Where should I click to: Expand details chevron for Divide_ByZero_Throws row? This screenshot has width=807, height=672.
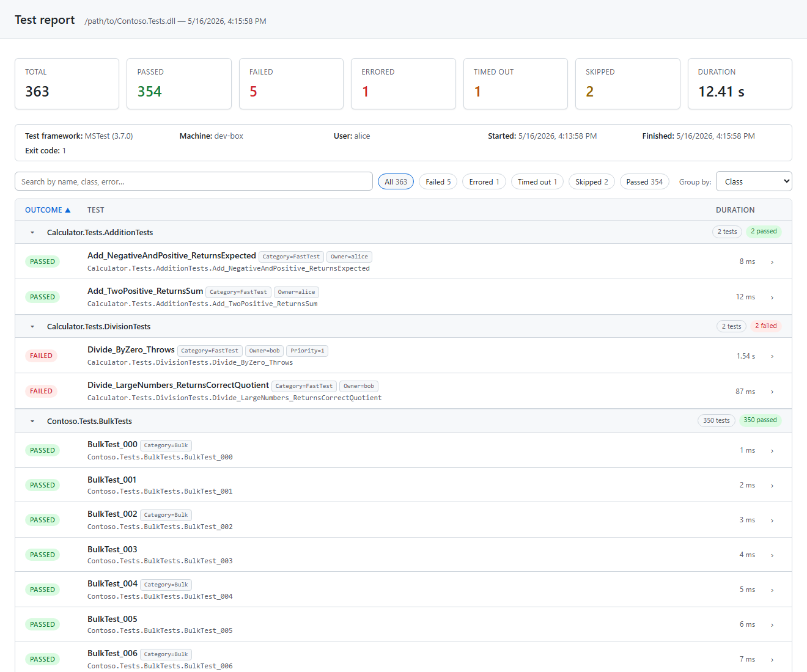(x=772, y=356)
